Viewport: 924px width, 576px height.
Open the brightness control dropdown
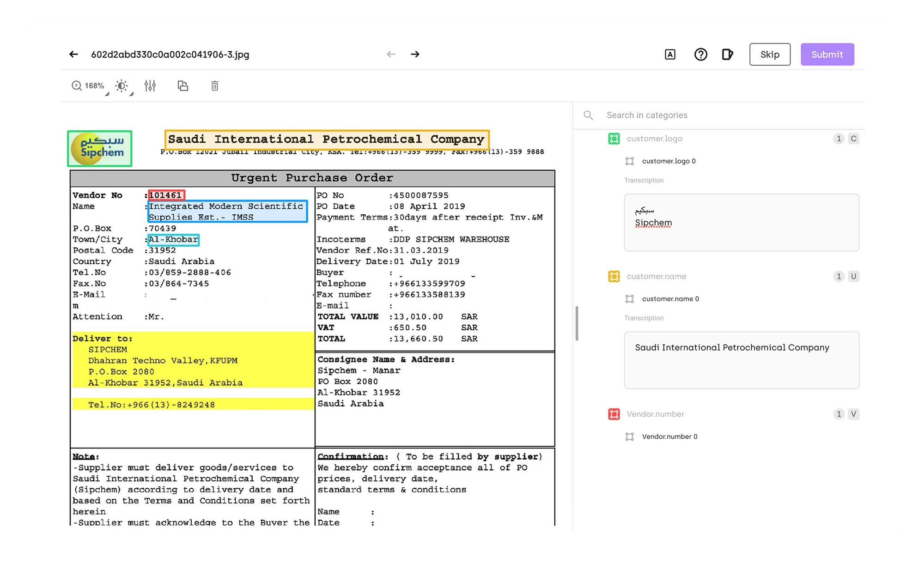click(122, 86)
